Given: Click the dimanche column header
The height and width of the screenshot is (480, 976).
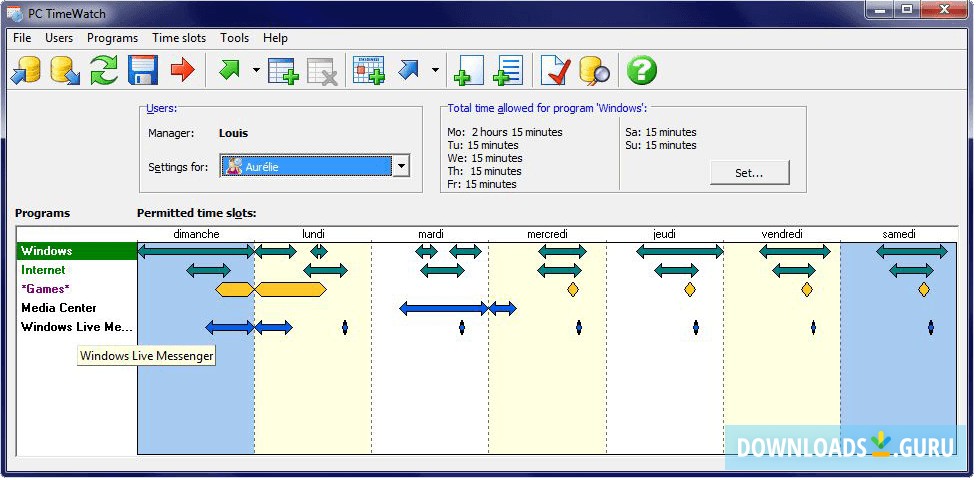Looking at the screenshot, I should click(x=196, y=235).
